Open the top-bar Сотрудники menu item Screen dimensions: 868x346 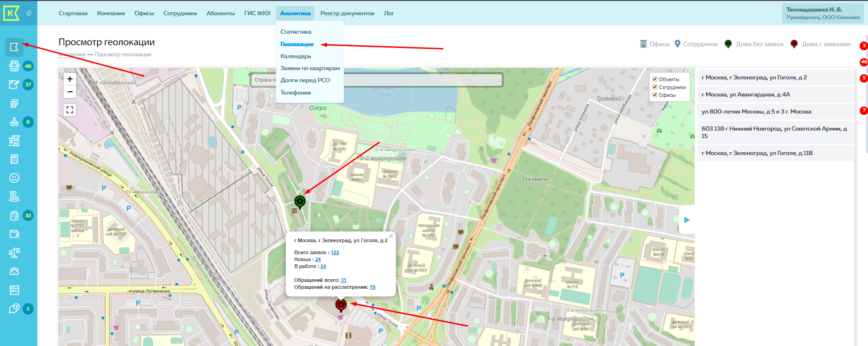pos(180,13)
